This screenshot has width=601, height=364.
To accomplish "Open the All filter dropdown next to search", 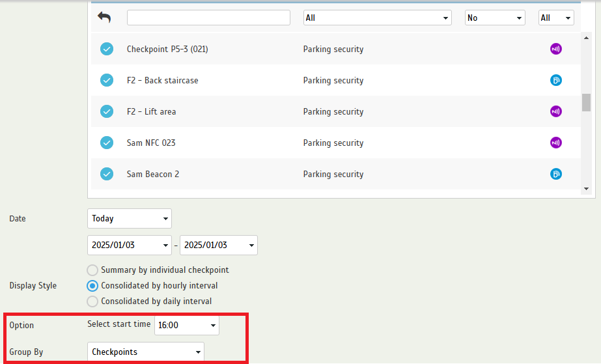I will [377, 18].
